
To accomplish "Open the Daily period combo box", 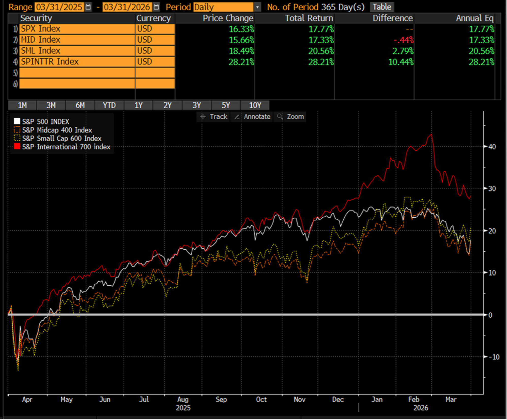I will pos(223,7).
